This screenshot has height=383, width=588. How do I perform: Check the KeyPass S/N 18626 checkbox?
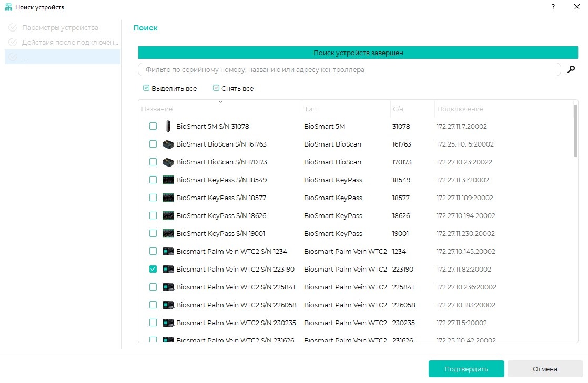pyautogui.click(x=153, y=216)
